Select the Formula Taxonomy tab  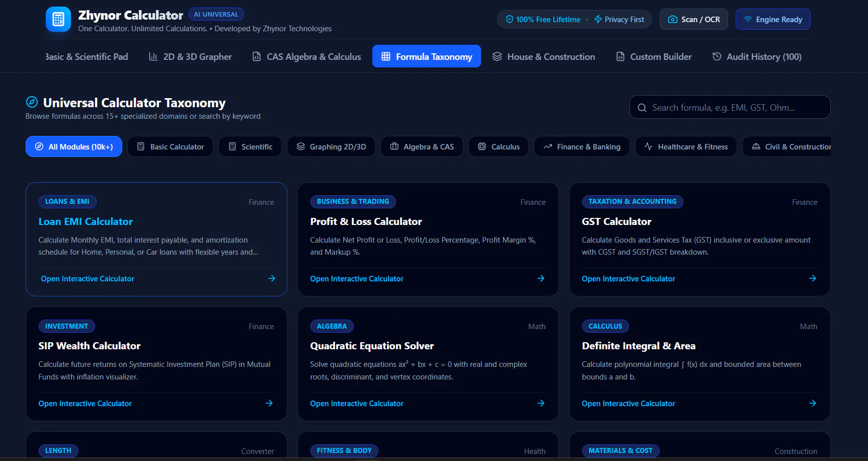click(x=427, y=56)
